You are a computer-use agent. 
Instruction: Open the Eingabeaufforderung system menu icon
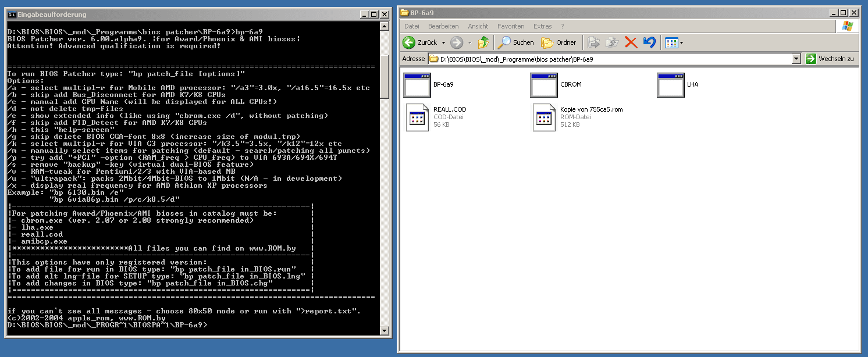click(x=12, y=15)
